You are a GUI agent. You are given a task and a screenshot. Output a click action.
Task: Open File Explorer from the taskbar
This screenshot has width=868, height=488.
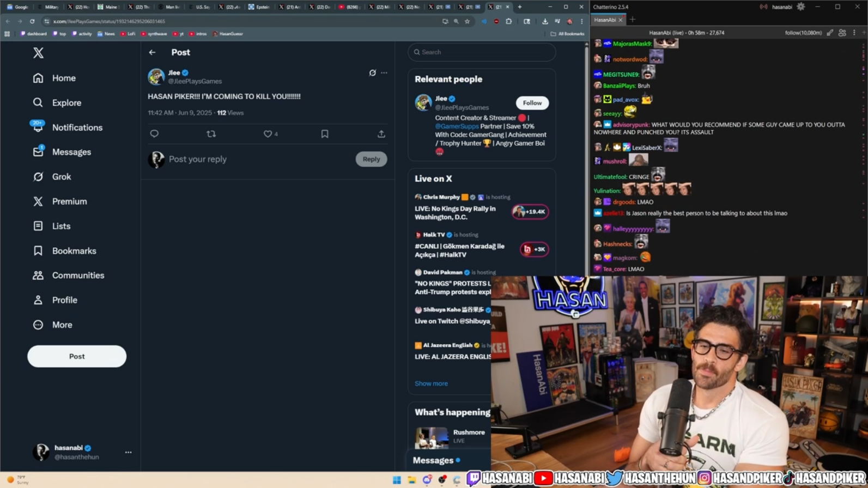coord(412,480)
